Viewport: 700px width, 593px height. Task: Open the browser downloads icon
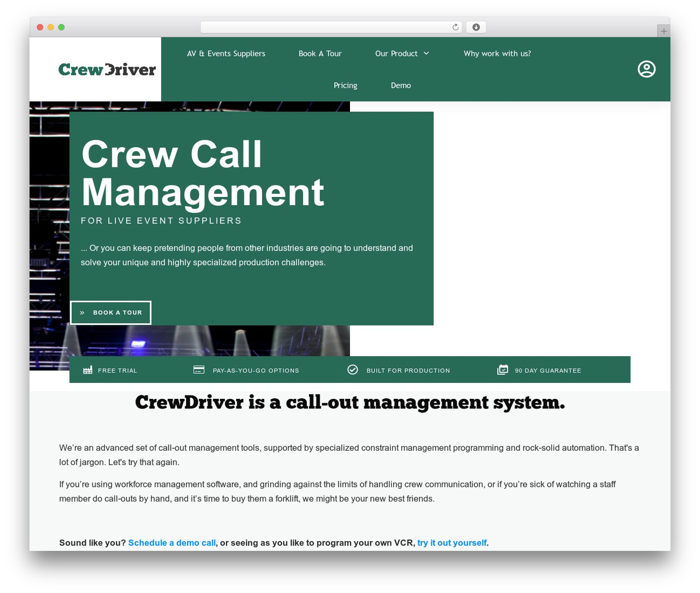tap(476, 27)
